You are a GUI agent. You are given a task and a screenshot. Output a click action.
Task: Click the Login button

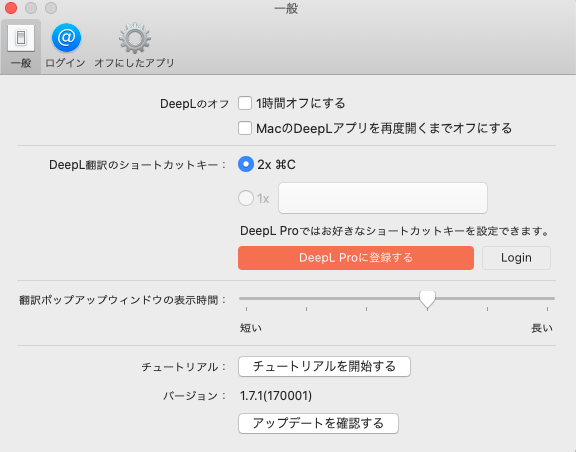point(516,258)
